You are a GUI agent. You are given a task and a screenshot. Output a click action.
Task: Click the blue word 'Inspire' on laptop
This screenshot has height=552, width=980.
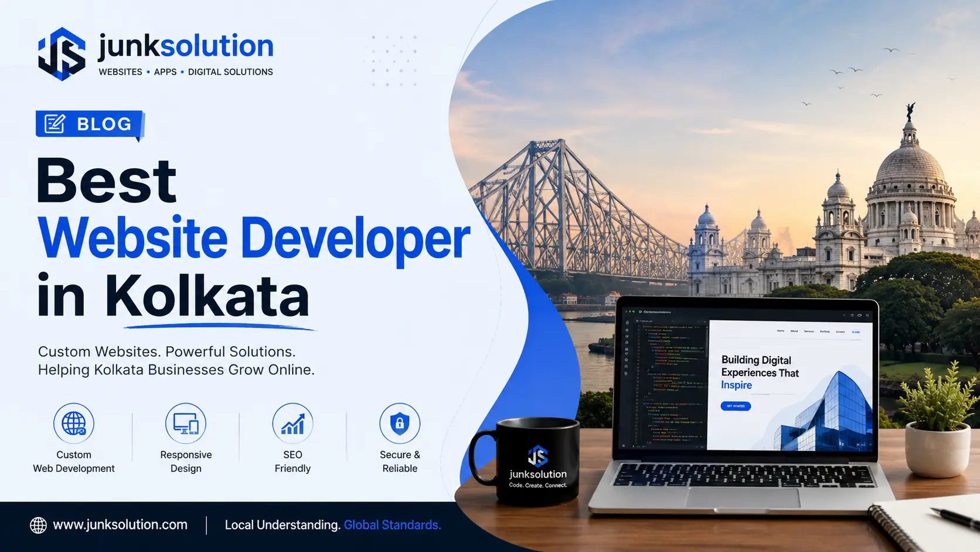[x=736, y=385]
